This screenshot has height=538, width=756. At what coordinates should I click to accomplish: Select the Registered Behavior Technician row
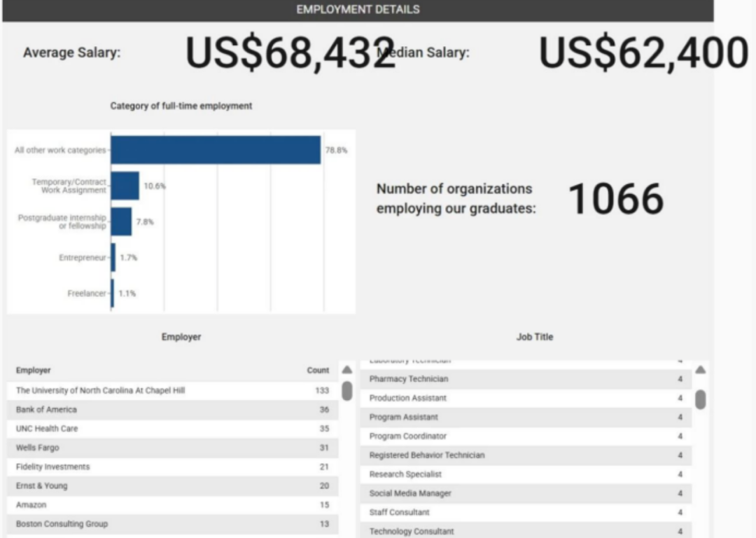(x=526, y=455)
